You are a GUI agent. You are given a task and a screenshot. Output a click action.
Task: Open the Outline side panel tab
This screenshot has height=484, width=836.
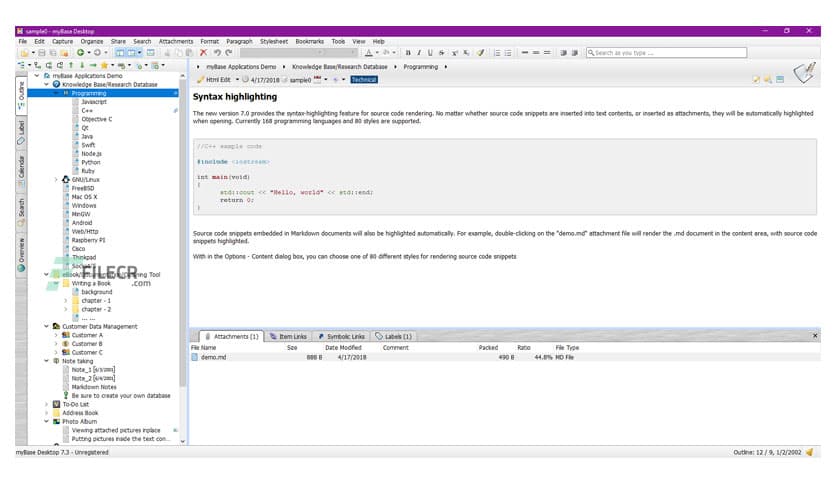click(x=21, y=95)
